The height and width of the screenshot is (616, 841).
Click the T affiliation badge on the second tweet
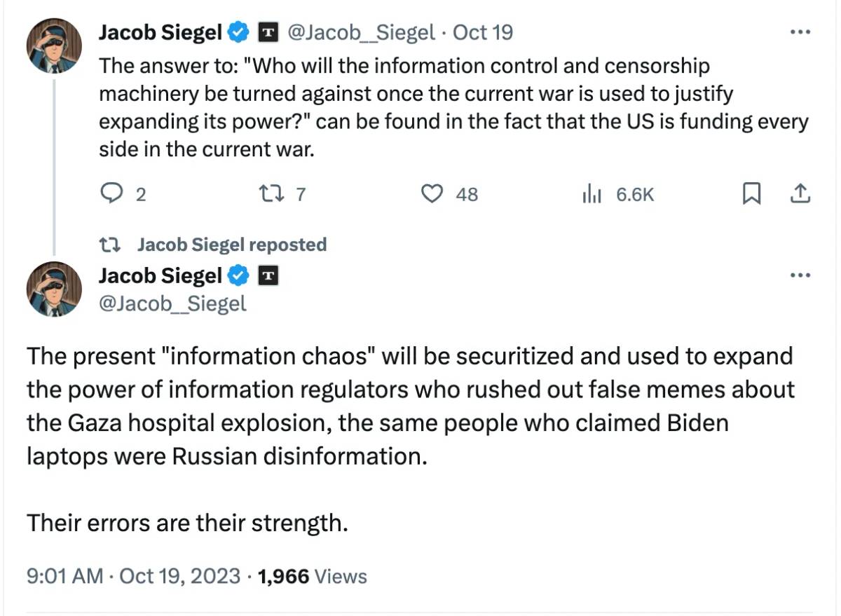(269, 276)
